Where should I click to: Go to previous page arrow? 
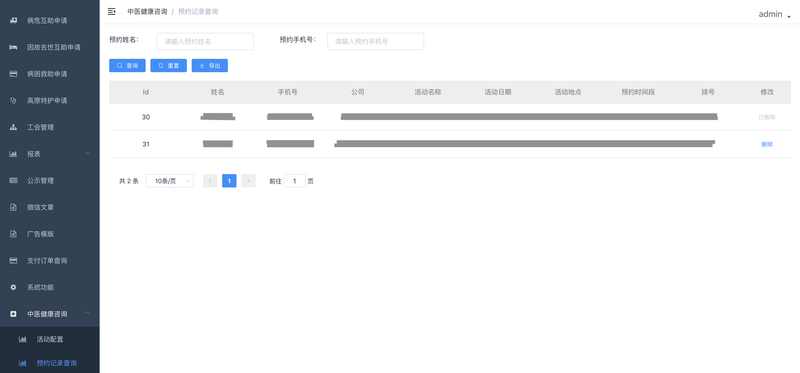coord(210,181)
